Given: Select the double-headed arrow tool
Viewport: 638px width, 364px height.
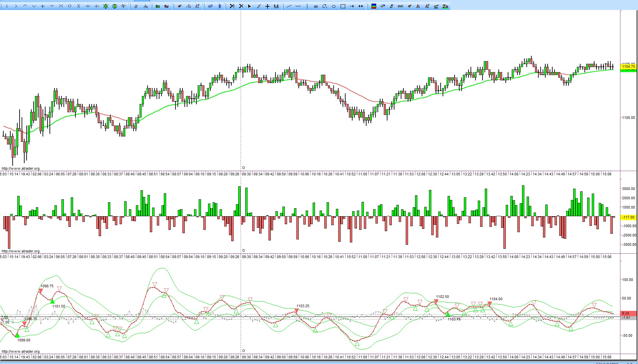Looking at the screenshot, I should [361, 6].
